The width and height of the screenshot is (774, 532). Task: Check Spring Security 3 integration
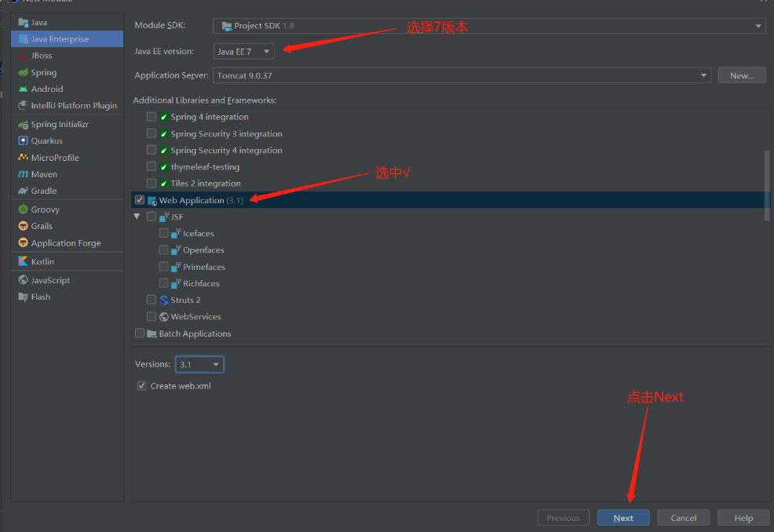[x=152, y=133]
